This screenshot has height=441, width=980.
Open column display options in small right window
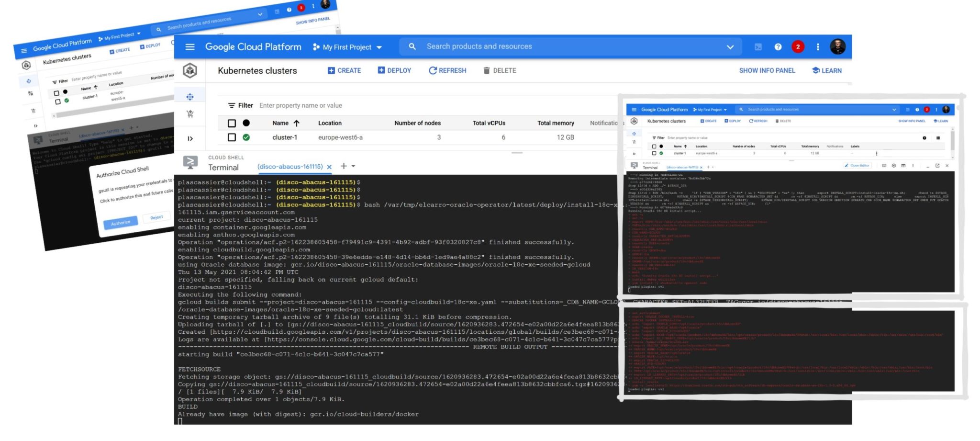pos(938,138)
